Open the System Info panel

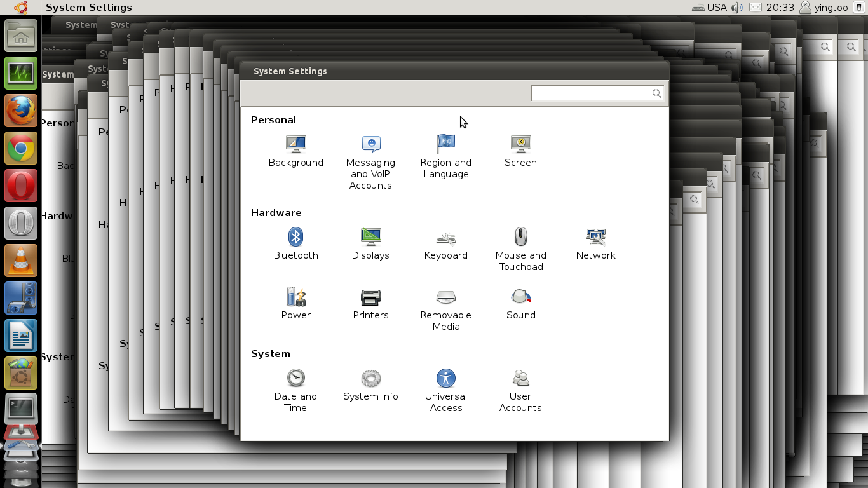coord(370,385)
